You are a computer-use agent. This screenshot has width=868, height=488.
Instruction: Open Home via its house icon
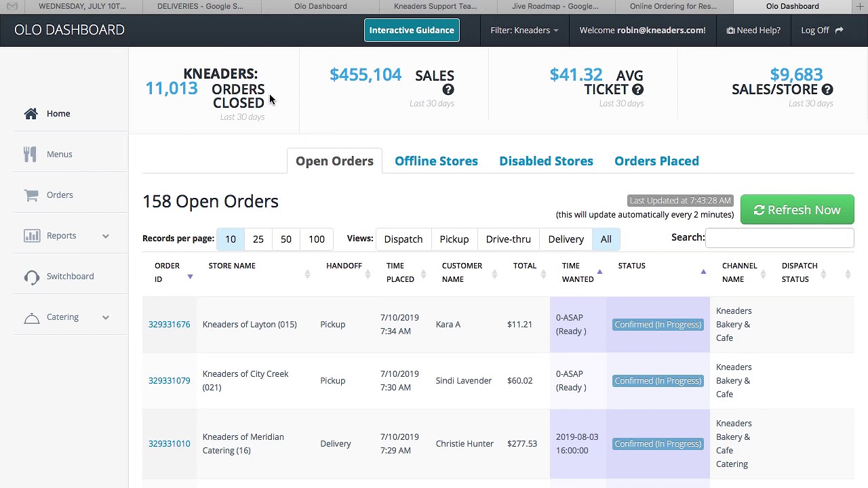(x=31, y=114)
